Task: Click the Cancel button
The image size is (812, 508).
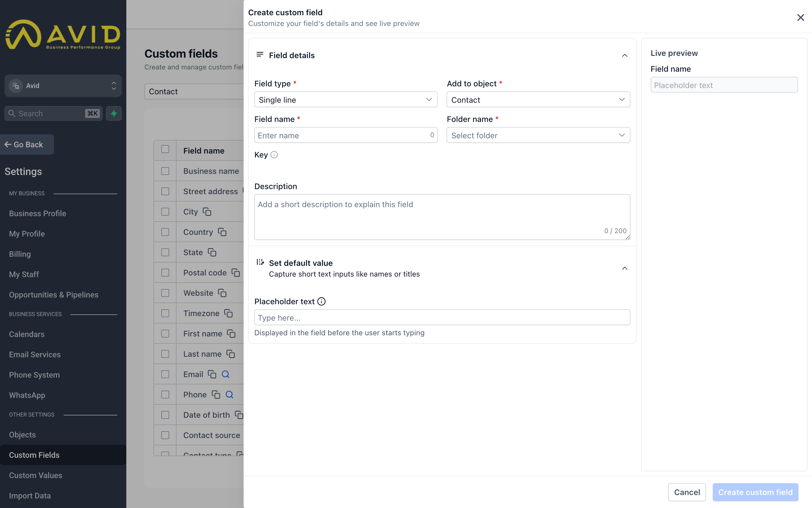Action: (687, 492)
